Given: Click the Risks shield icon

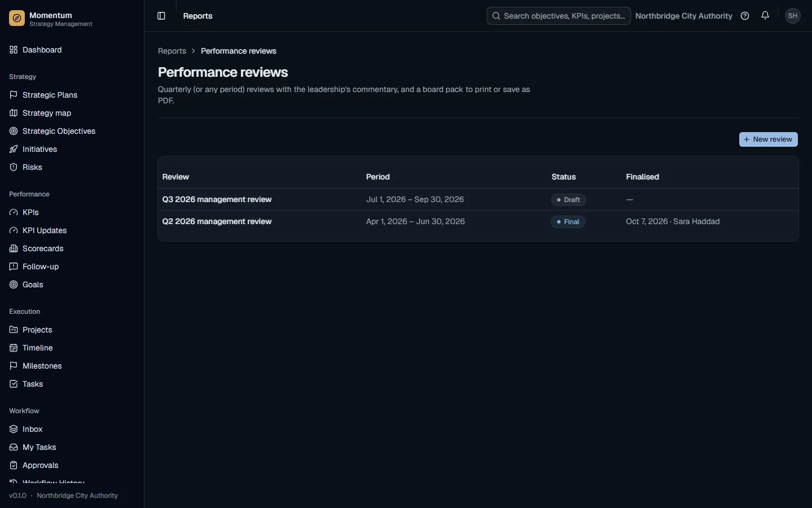Looking at the screenshot, I should click(x=14, y=167).
